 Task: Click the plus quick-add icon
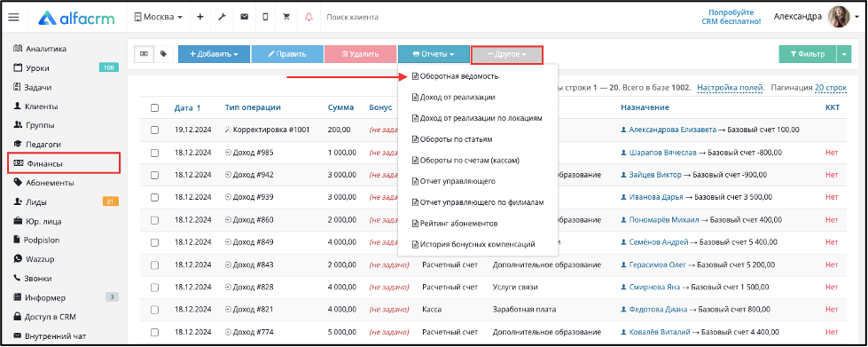(x=199, y=17)
